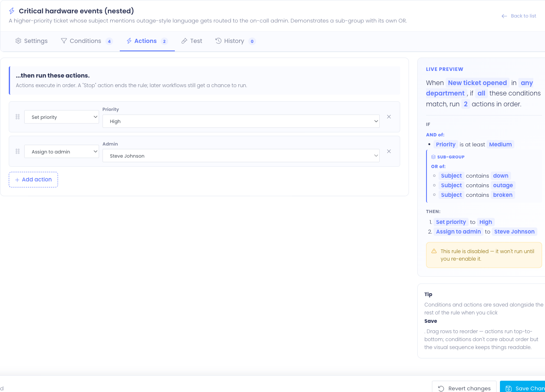Click the lightning bolt icon beside the rule title
545x392 pixels.
(12, 11)
